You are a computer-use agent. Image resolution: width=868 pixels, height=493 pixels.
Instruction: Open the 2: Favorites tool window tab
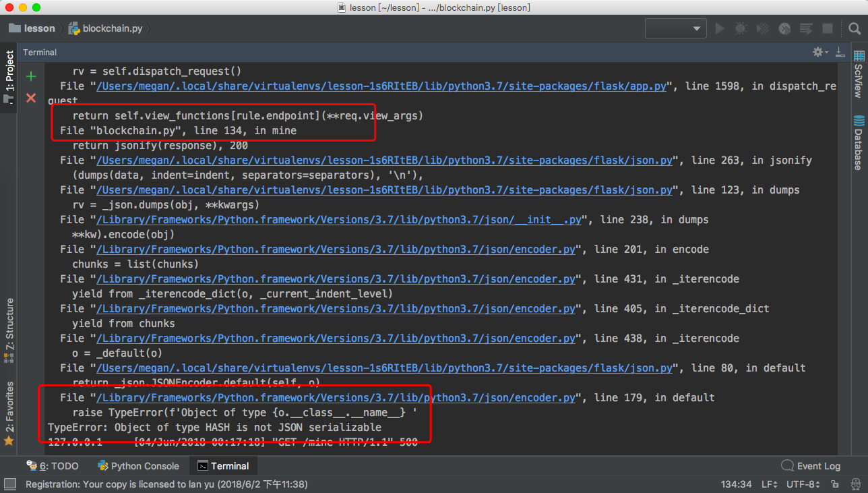point(9,413)
